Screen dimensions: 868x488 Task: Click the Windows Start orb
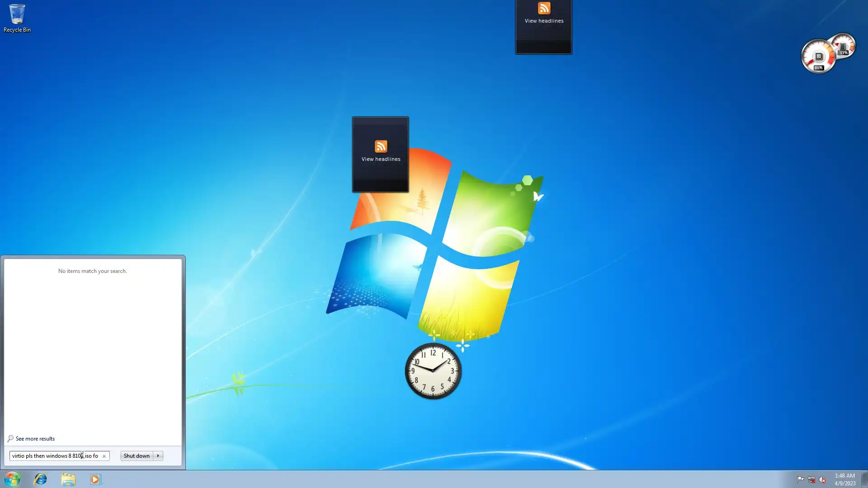coord(12,479)
